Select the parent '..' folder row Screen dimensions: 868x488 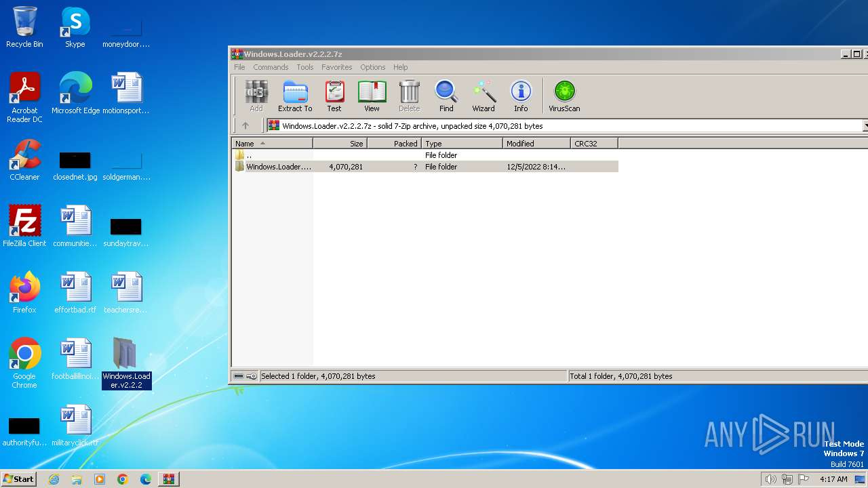pos(425,155)
